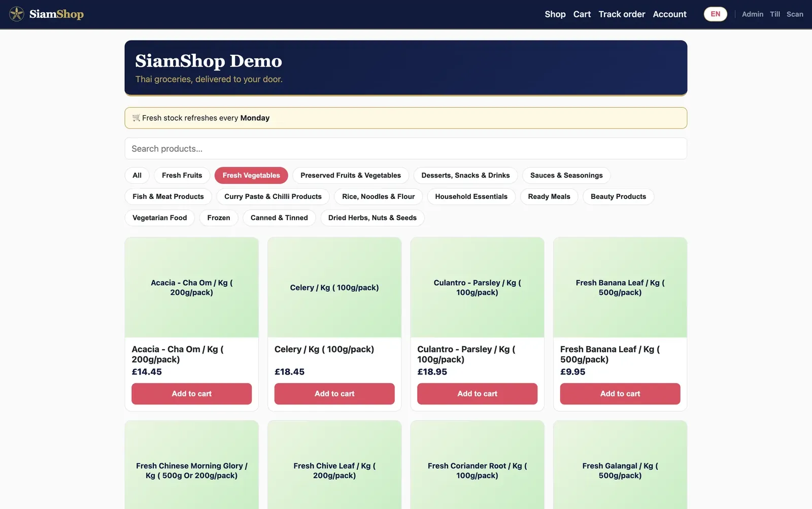Open Fresh Galangal product image
The image size is (812, 509).
(x=620, y=465)
